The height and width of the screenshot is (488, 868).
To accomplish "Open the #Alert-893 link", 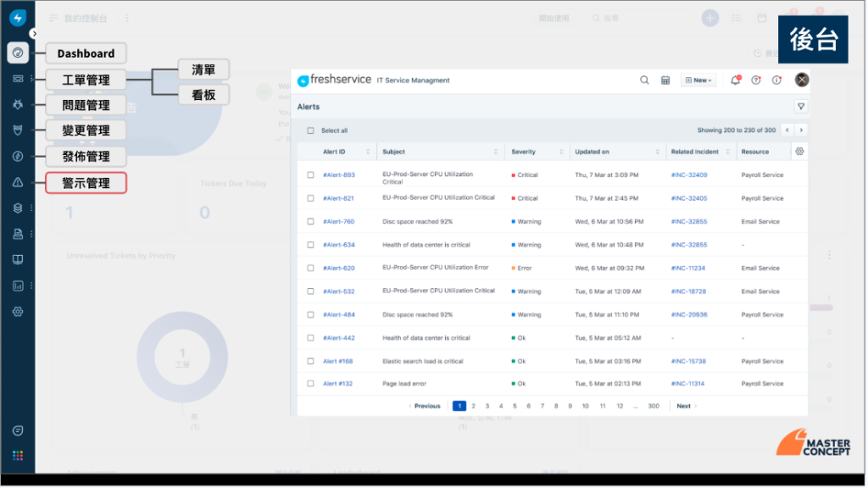I will click(x=339, y=175).
